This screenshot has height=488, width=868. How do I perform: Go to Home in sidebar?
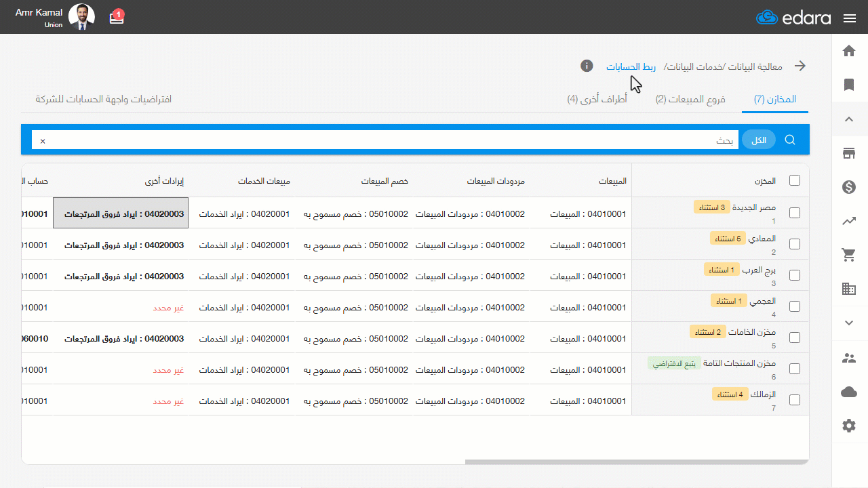[848, 51]
